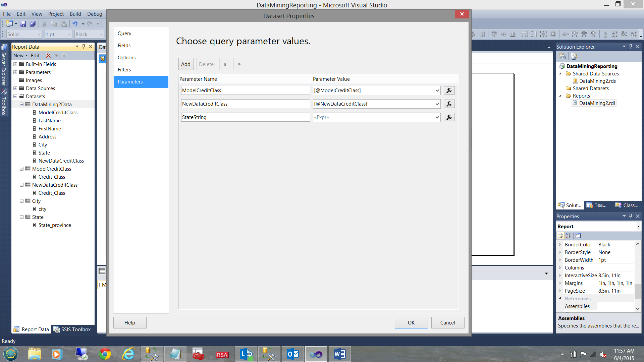This screenshot has width=644, height=362.
Task: Open the Project menu
Action: [56, 14]
